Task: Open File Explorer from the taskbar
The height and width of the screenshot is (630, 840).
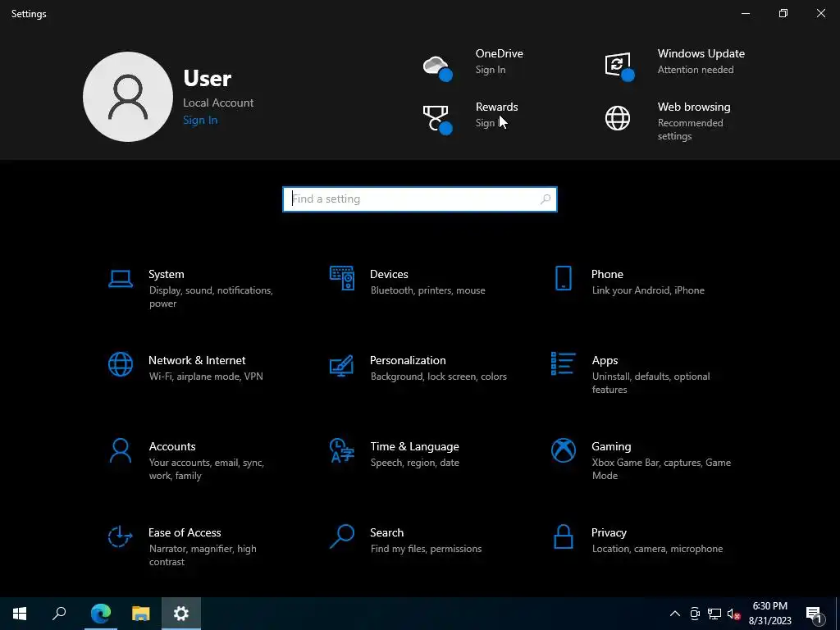Action: [141, 614]
